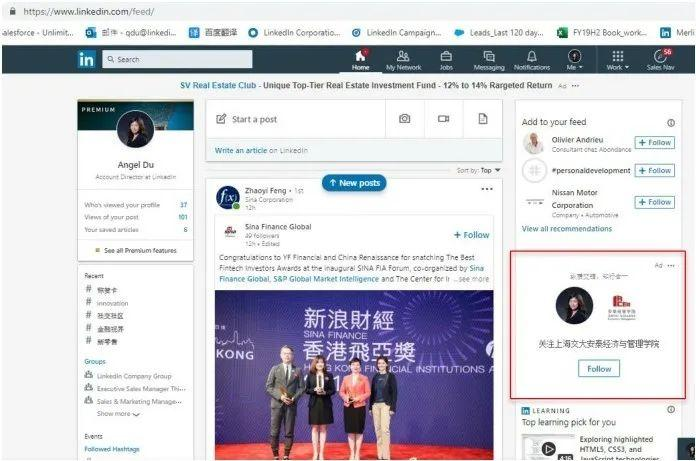The image size is (696, 461).
Task: Open the SV Real Estate Club ad link
Action: tap(218, 85)
